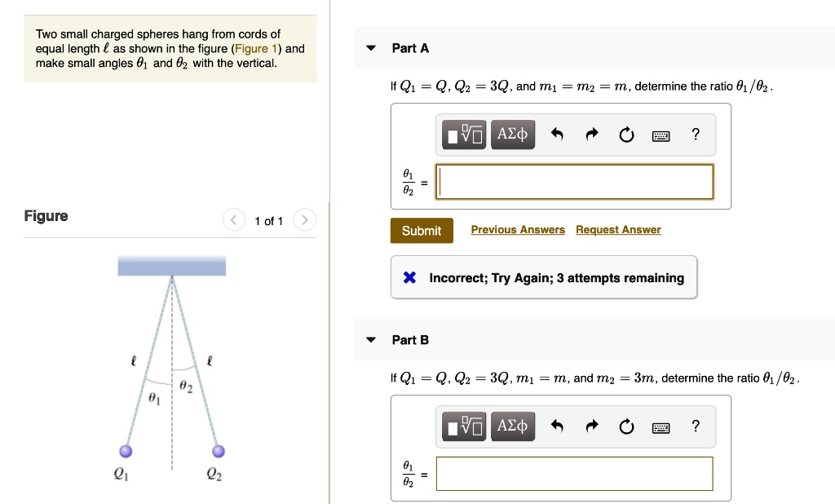Open the Greek letters ΑΣΦ palette in Part B
This screenshot has height=504, width=835.
[x=512, y=426]
